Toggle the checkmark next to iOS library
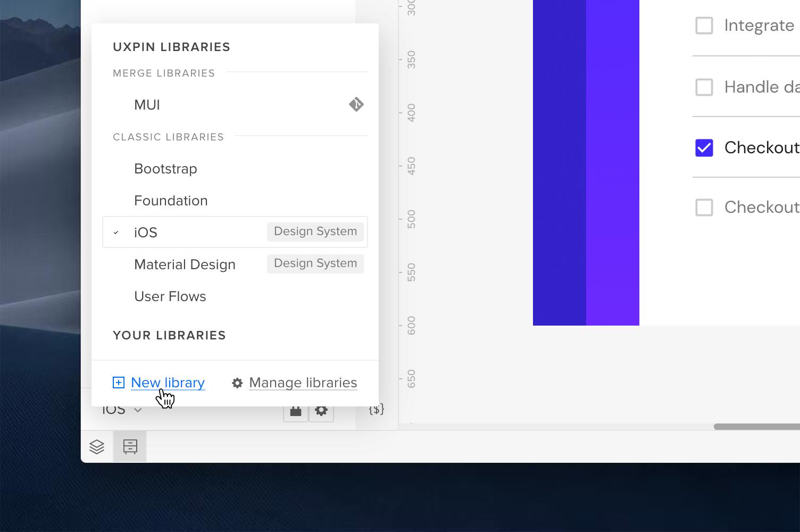The image size is (800, 532). point(116,232)
